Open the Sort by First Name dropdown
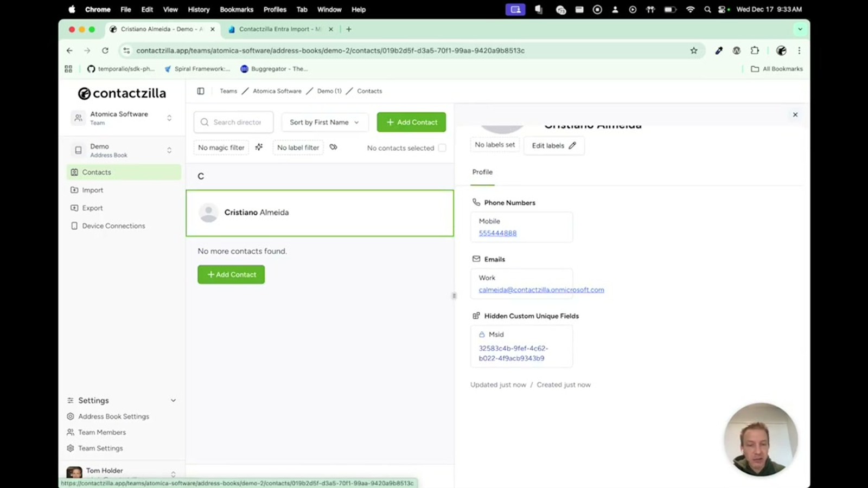The image size is (868, 488). pos(324,122)
